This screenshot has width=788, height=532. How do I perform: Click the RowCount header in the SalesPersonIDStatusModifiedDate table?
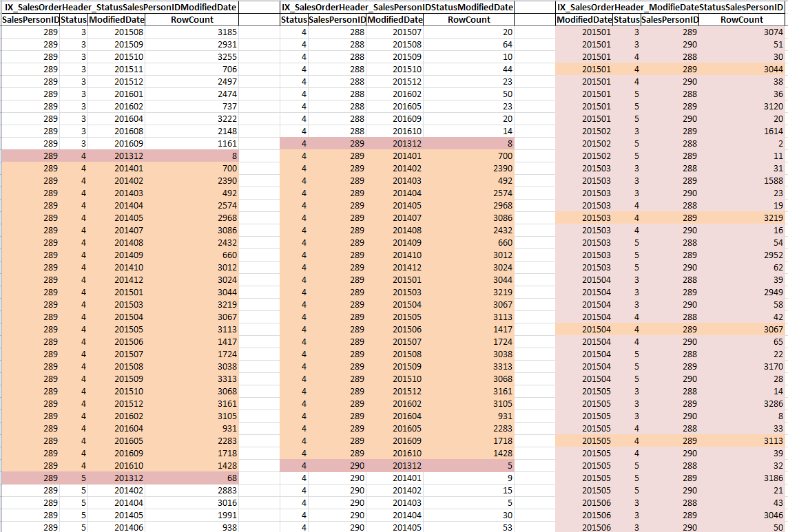coord(469,19)
